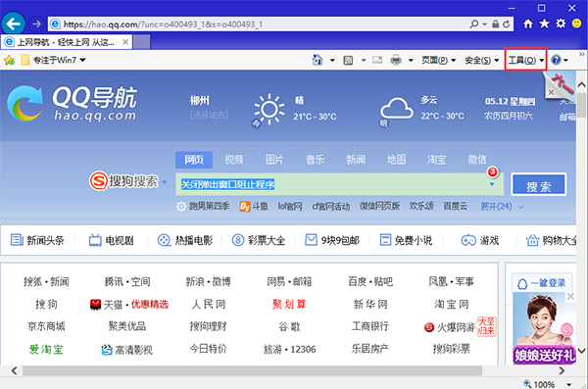This screenshot has height=389, width=588.
Task: Click the cloudy weather icon
Action: point(397,109)
